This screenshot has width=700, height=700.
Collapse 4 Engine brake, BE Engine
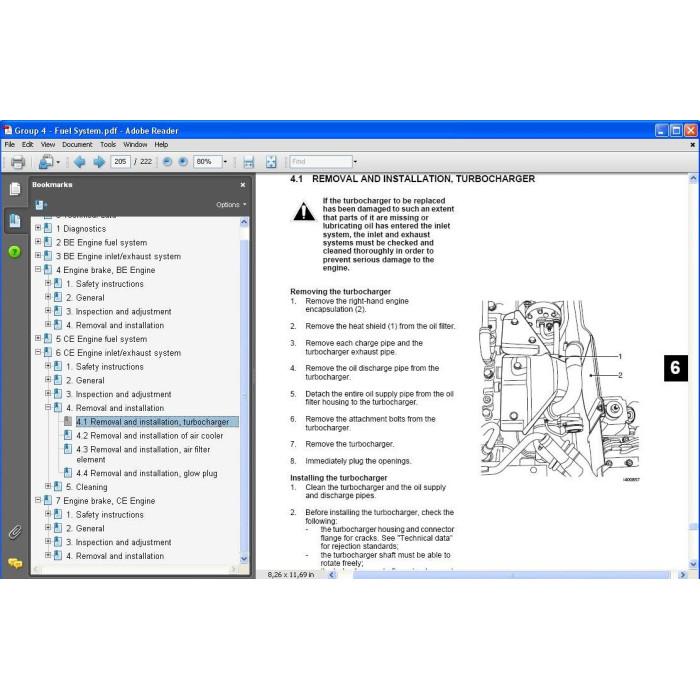coord(38,269)
